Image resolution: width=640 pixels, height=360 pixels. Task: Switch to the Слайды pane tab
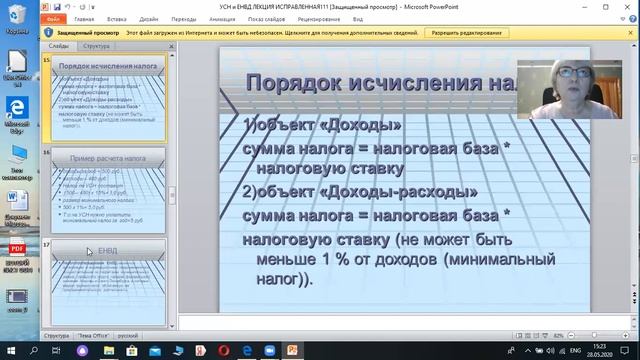pos(58,46)
